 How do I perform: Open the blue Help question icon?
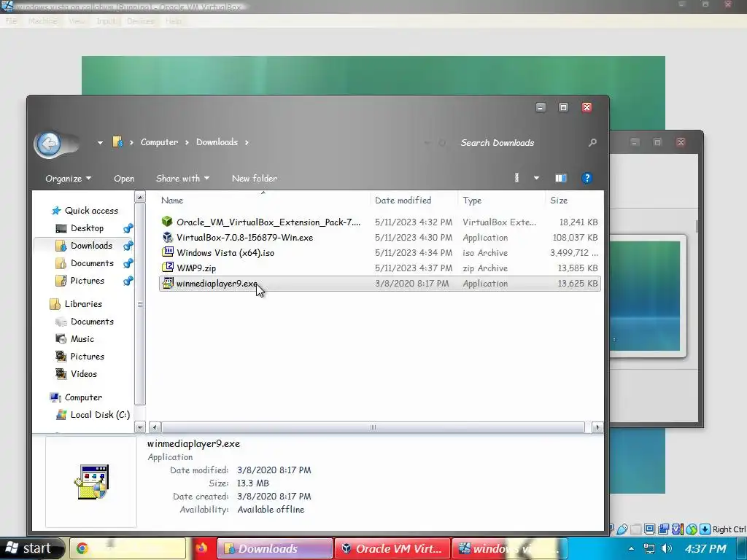click(587, 178)
